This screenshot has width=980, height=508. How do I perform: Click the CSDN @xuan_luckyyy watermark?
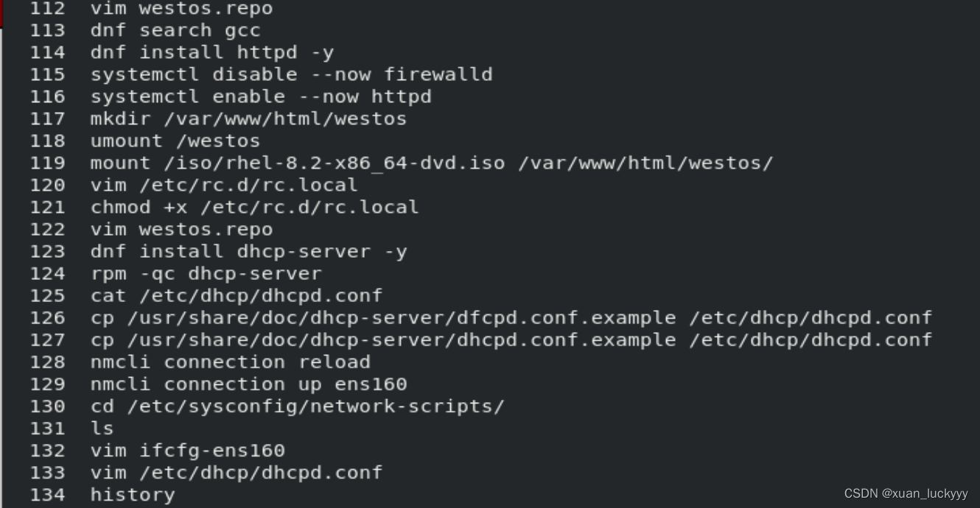pos(906,493)
